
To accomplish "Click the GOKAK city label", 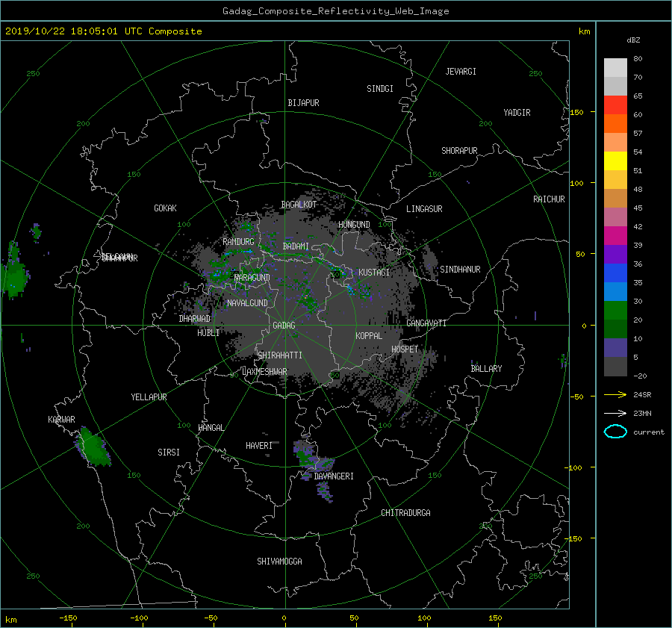I will (x=165, y=208).
